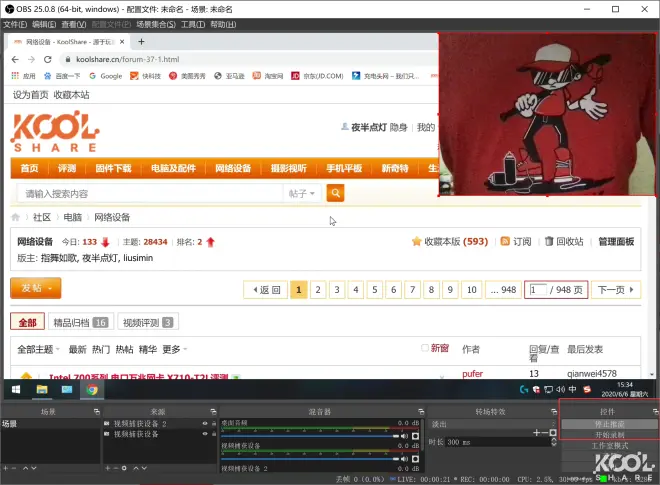
Task: Click the 停止推流 button
Action: [609, 424]
